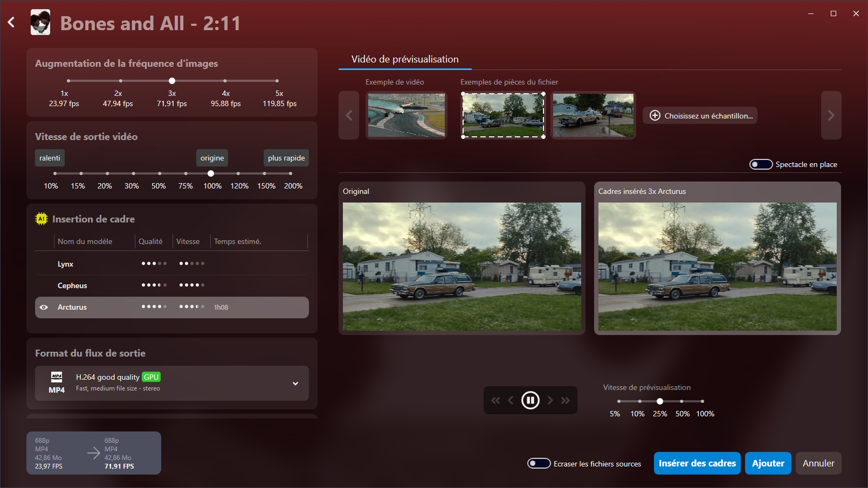Set preview speed to 50%
Viewport: 868px width, 488px height.
click(681, 401)
